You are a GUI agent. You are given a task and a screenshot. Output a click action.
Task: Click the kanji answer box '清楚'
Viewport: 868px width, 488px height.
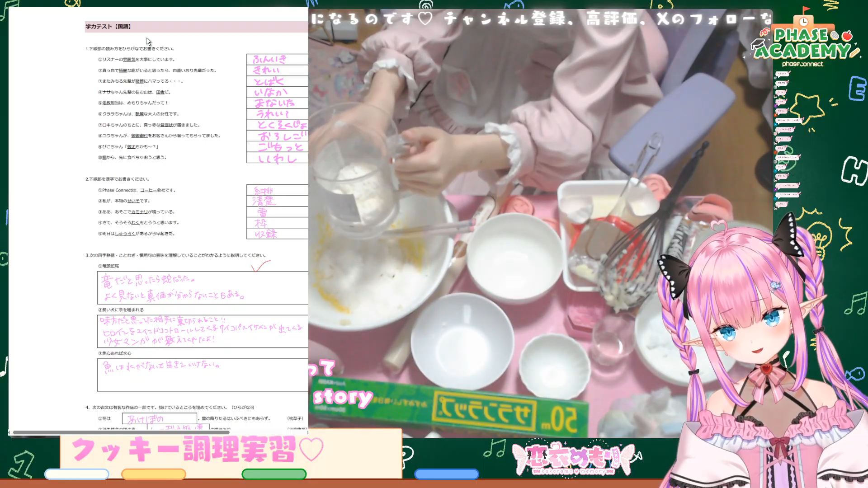278,201
